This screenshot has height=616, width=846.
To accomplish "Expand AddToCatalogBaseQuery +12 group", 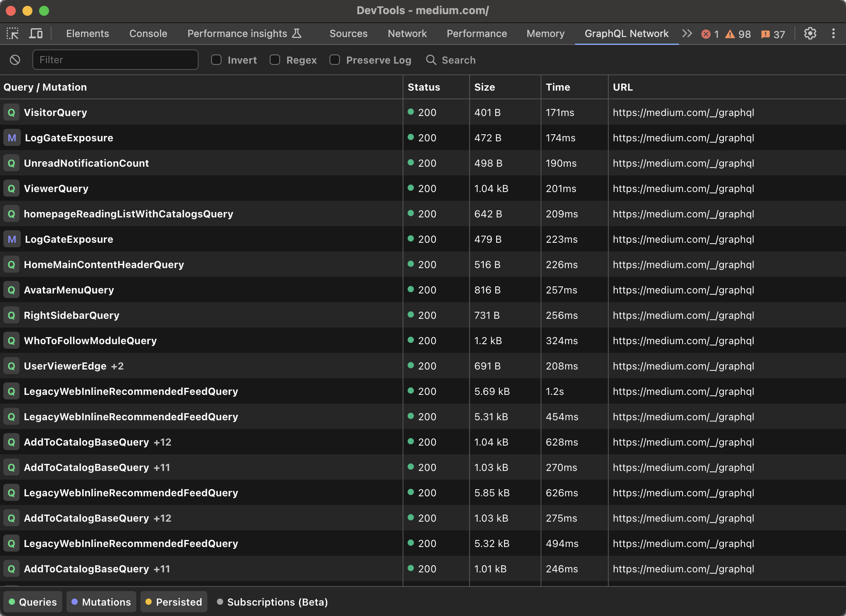I will tap(161, 442).
